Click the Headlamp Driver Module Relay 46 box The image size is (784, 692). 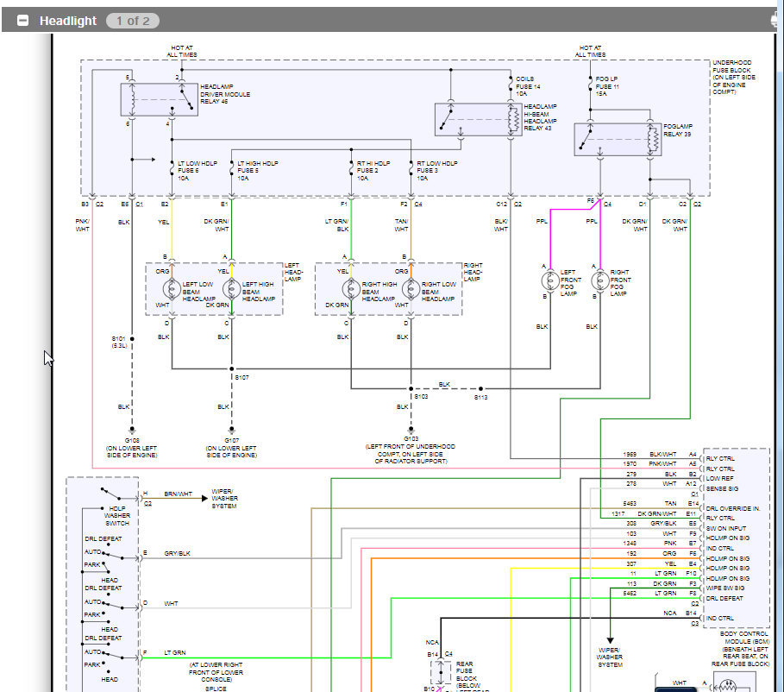click(x=159, y=100)
